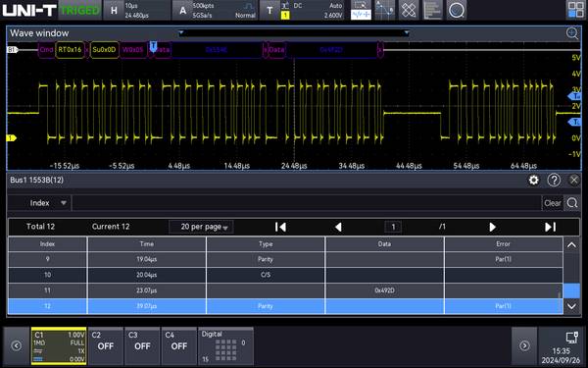Image resolution: width=588 pixels, height=368 pixels.
Task: Select the row with time 20.04µs
Action: point(285,275)
